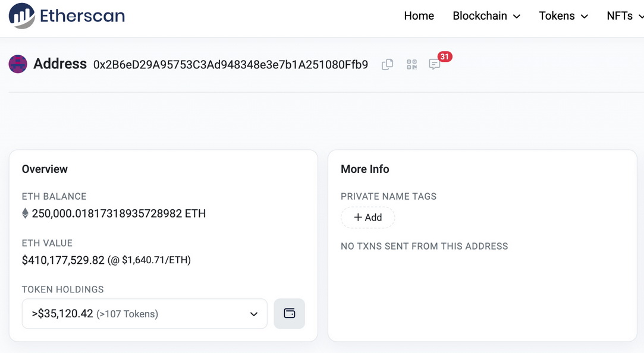Open the wallet token holdings view button
This screenshot has height=353, width=644.
(x=289, y=314)
